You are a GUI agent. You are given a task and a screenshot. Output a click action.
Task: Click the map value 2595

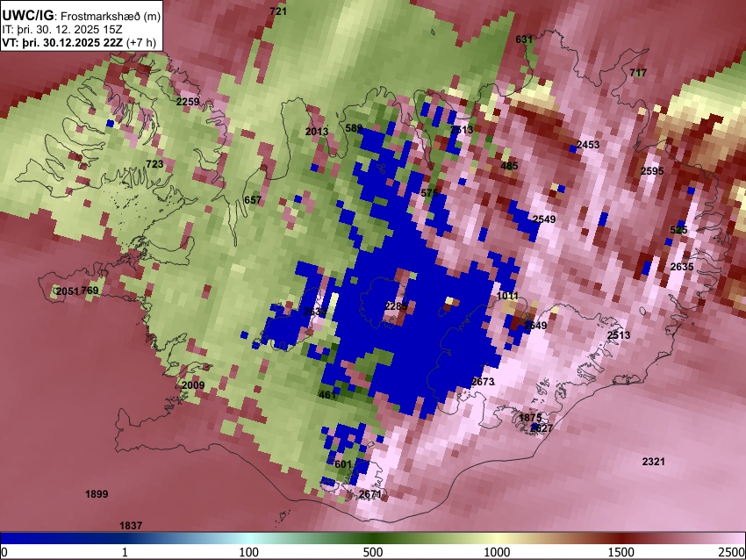coord(652,171)
